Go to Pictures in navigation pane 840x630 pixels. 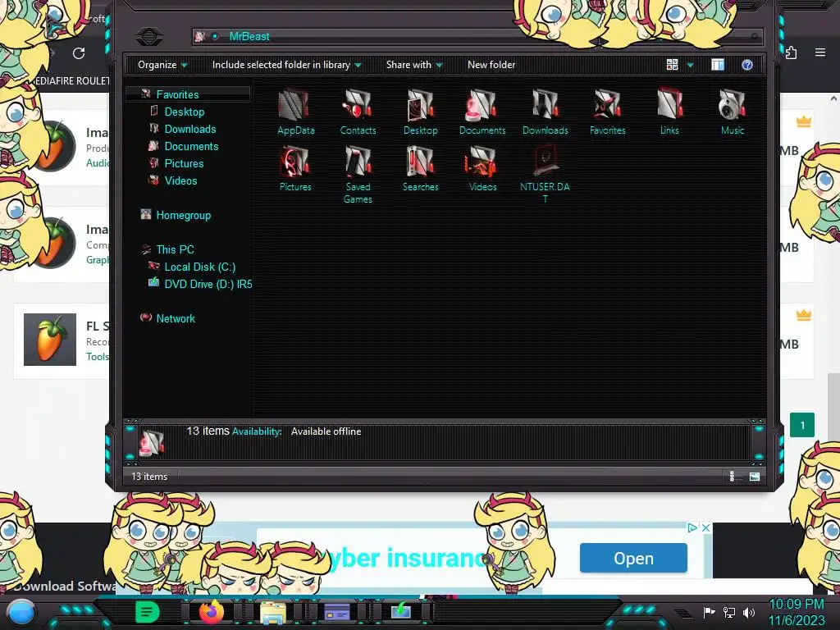(x=184, y=163)
